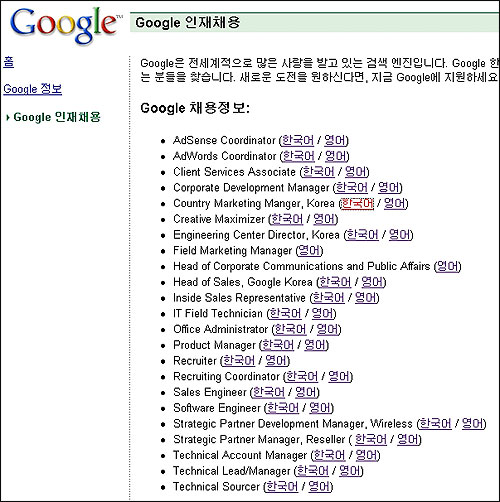Open Strategic Partner Manager, Reseller 영어 link
The height and width of the screenshot is (502, 500).
408,439
